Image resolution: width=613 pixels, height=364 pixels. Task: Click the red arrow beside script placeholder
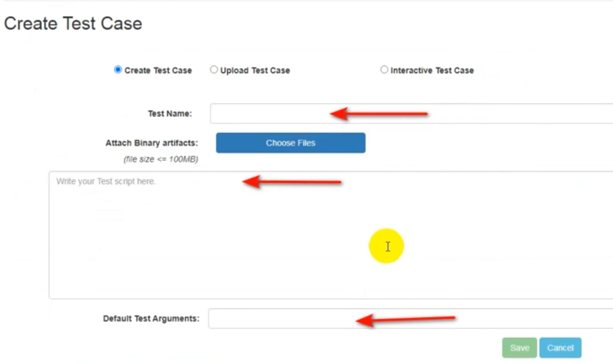click(292, 181)
